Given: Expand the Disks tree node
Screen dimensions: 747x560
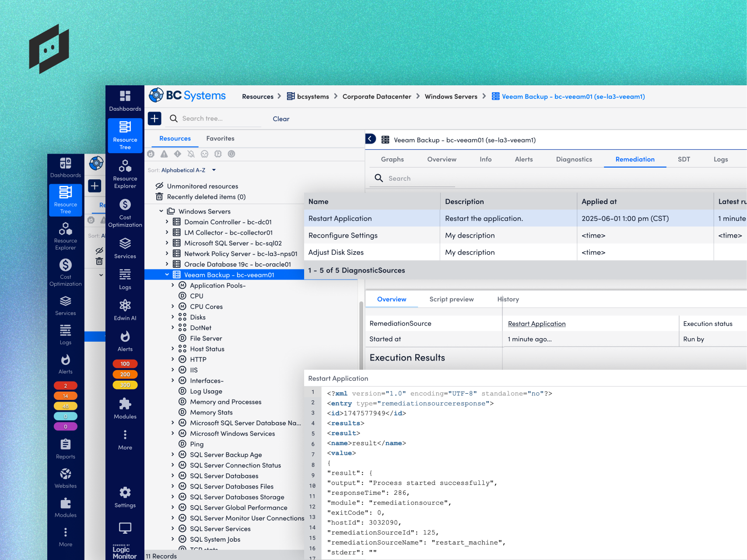Looking at the screenshot, I should [172, 317].
